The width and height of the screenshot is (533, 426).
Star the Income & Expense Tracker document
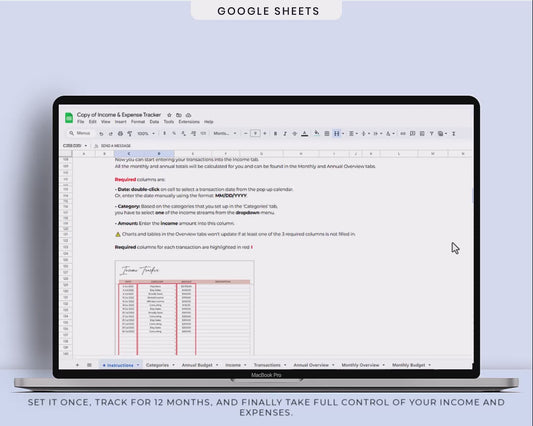pos(169,115)
